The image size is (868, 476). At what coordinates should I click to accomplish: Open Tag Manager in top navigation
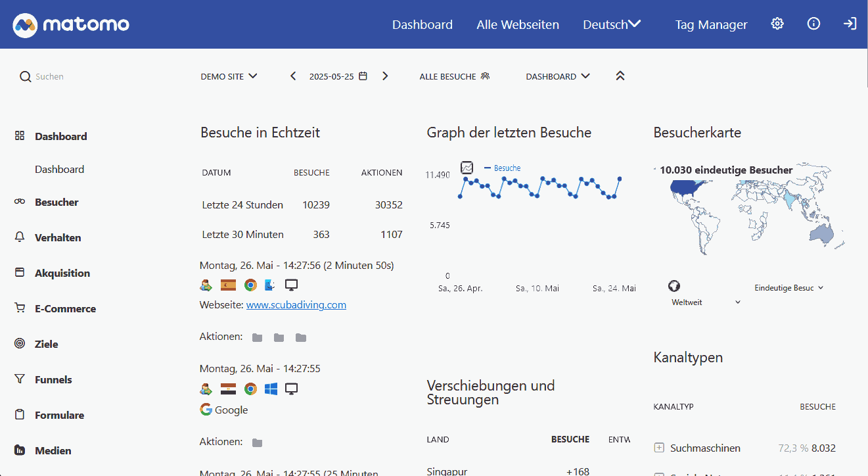point(711,24)
